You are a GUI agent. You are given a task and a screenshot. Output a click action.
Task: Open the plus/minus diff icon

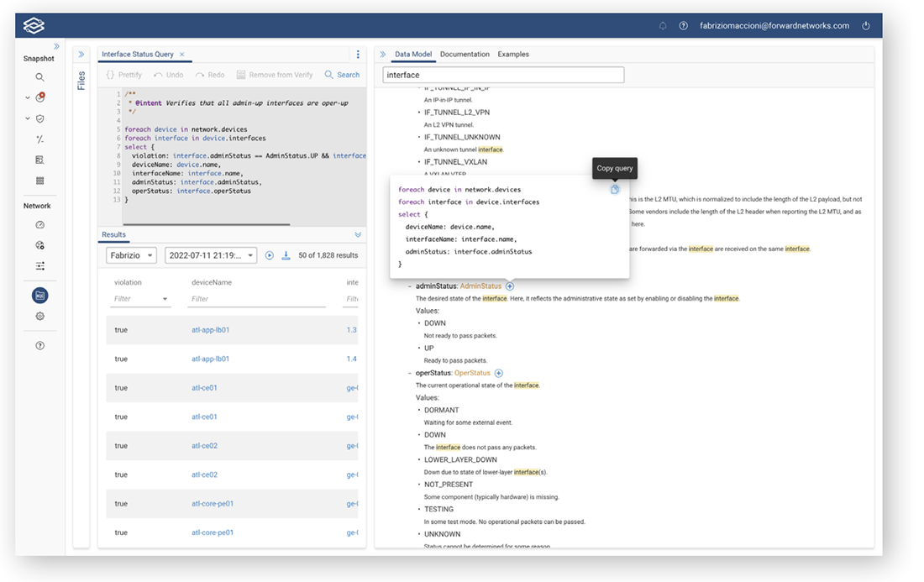pyautogui.click(x=39, y=139)
